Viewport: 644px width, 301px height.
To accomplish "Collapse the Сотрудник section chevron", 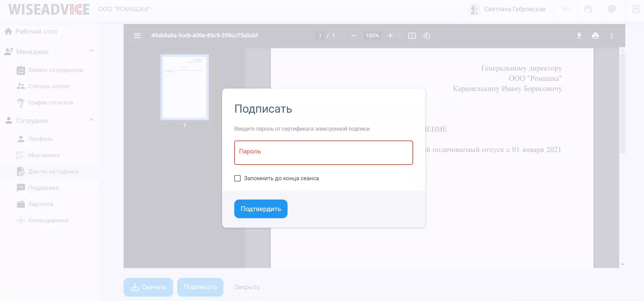I will (91, 120).
